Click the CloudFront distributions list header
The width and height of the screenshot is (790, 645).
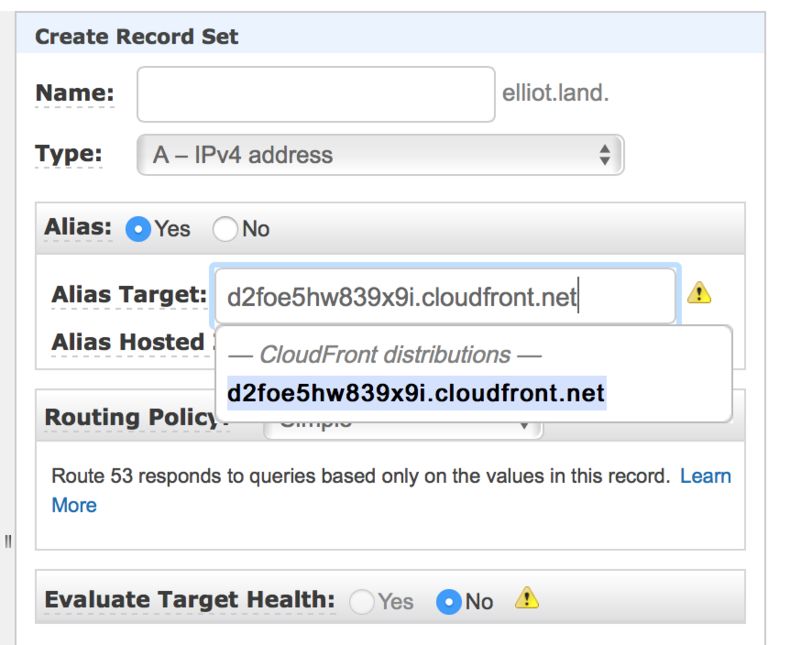point(384,354)
